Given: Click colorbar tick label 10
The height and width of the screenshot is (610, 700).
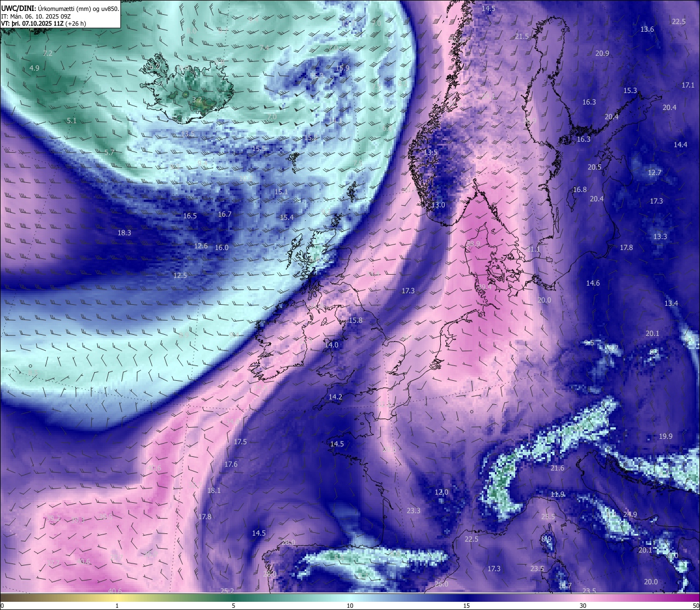Looking at the screenshot, I should [350, 606].
